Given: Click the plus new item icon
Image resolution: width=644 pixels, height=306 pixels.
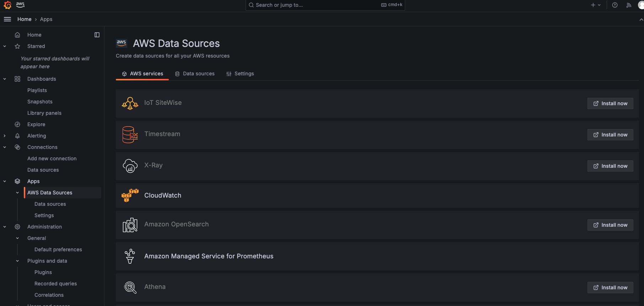Looking at the screenshot, I should coord(593,5).
